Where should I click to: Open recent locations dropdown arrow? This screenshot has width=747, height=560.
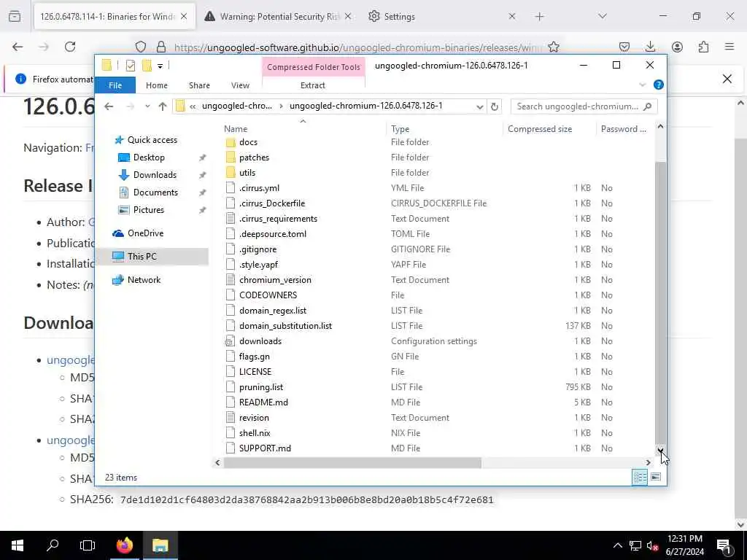coord(147,106)
